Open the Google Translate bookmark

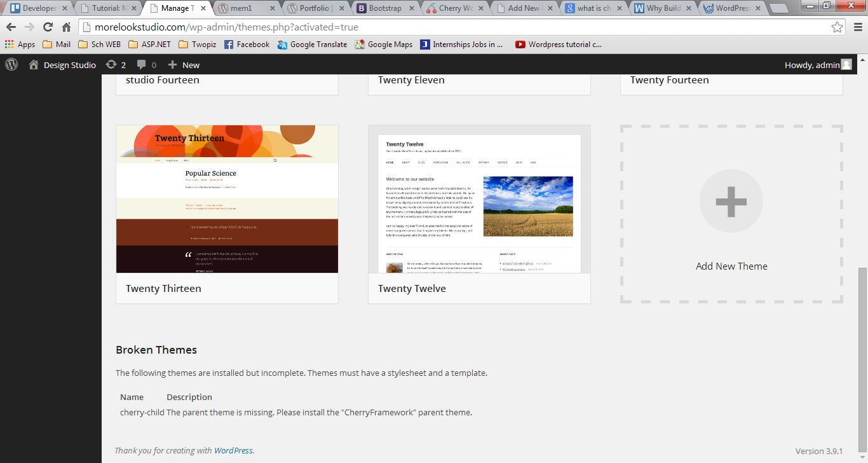pyautogui.click(x=312, y=45)
